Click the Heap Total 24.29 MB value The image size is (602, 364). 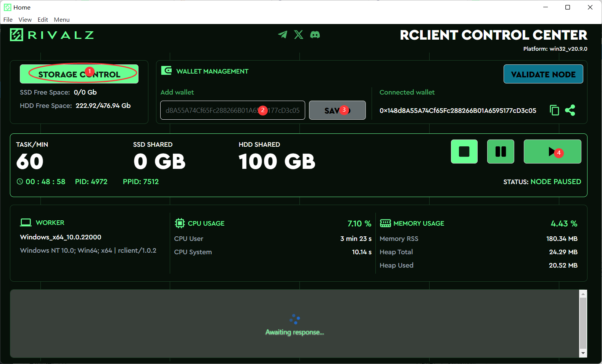click(x=563, y=252)
